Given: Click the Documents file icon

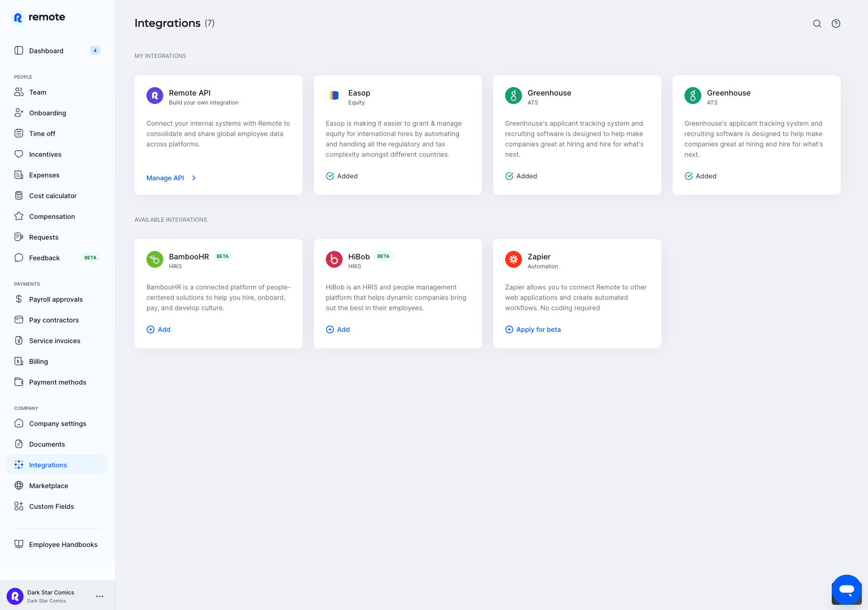Looking at the screenshot, I should tap(19, 444).
